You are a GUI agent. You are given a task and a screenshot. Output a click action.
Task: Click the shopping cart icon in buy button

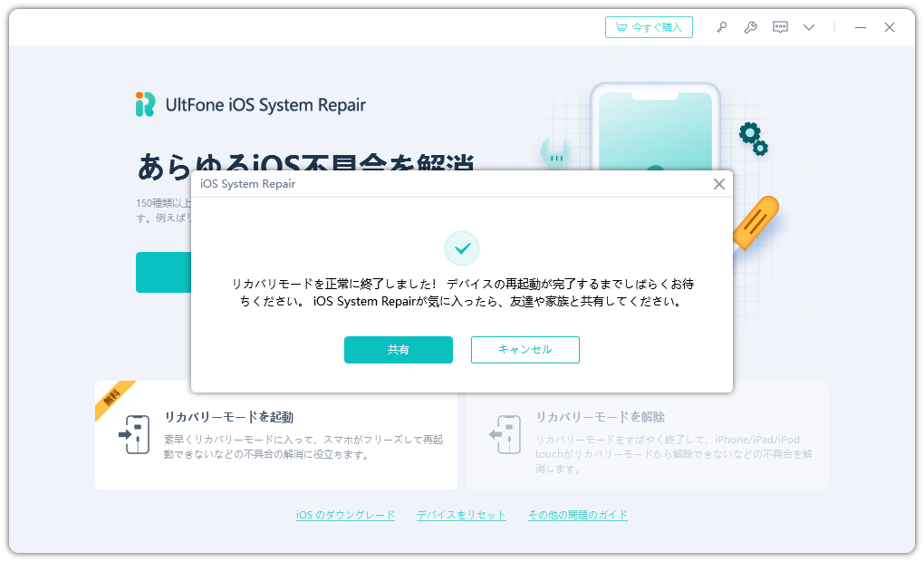pos(621,27)
